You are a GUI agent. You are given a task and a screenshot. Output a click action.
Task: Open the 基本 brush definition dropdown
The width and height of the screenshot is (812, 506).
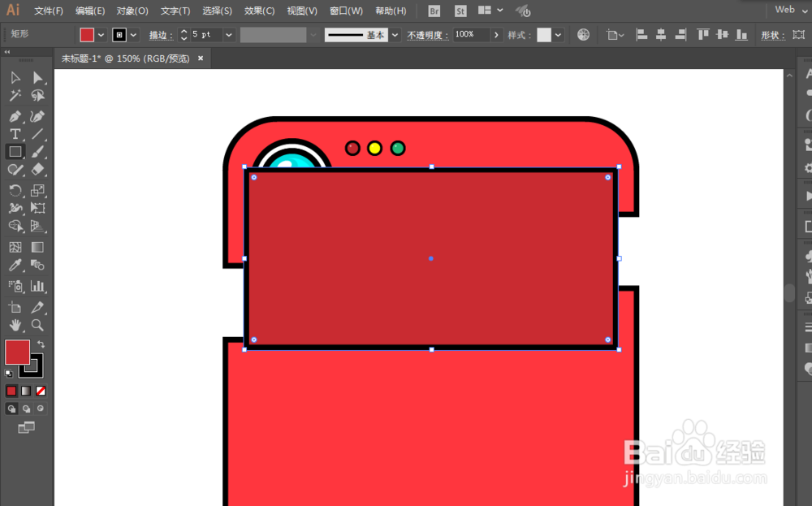[x=395, y=35]
